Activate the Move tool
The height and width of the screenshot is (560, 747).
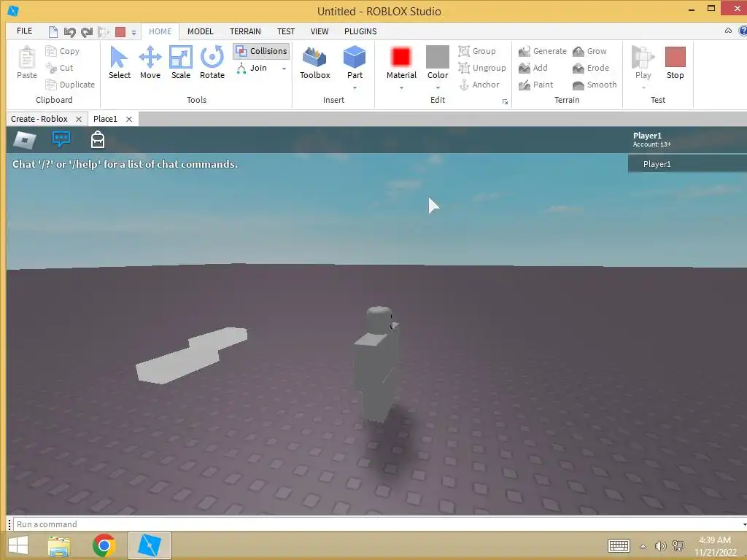click(150, 63)
